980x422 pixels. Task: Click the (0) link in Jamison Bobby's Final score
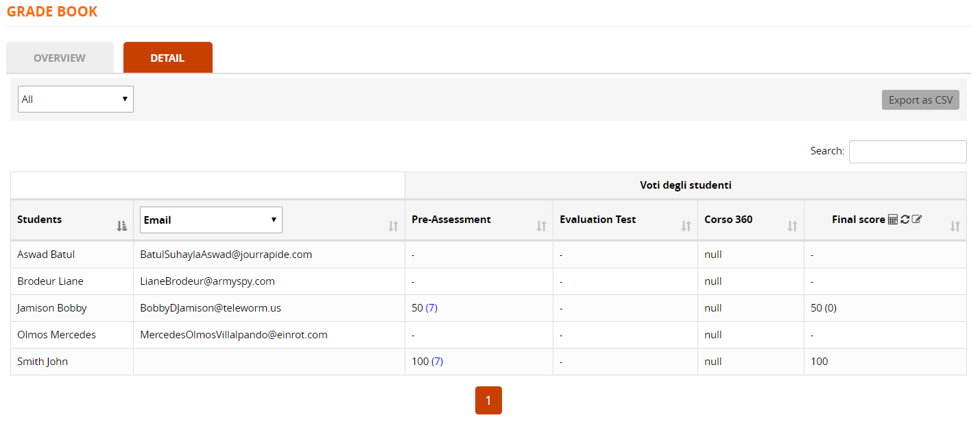(831, 307)
